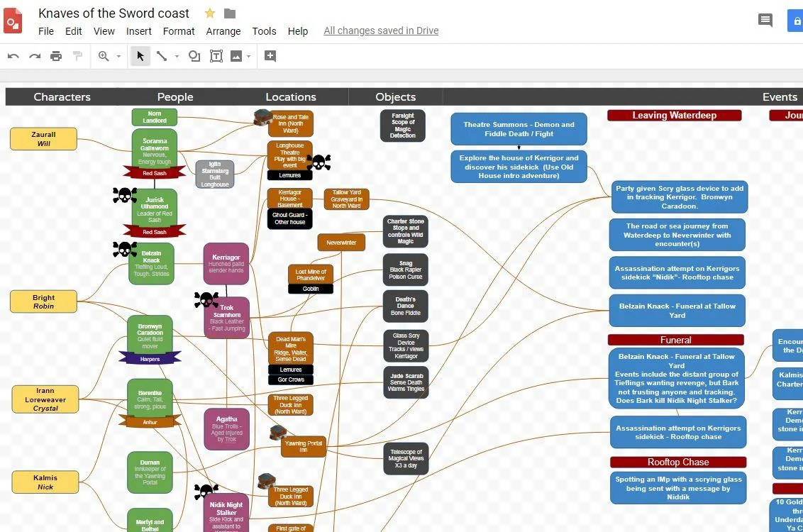The height and width of the screenshot is (532, 803).
Task: Select the skull icon by Belzain Knack
Action: (125, 249)
